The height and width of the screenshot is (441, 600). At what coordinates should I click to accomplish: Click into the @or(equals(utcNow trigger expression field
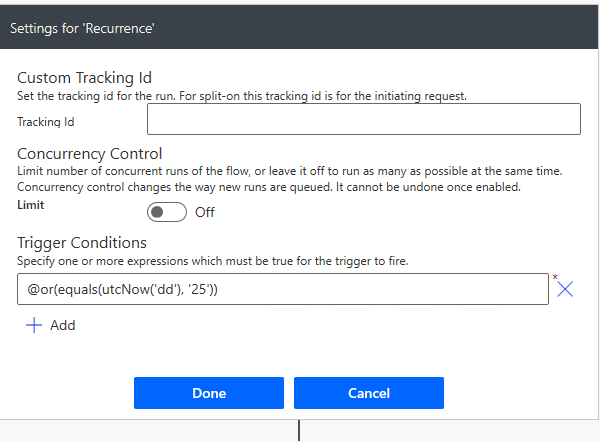pos(283,289)
